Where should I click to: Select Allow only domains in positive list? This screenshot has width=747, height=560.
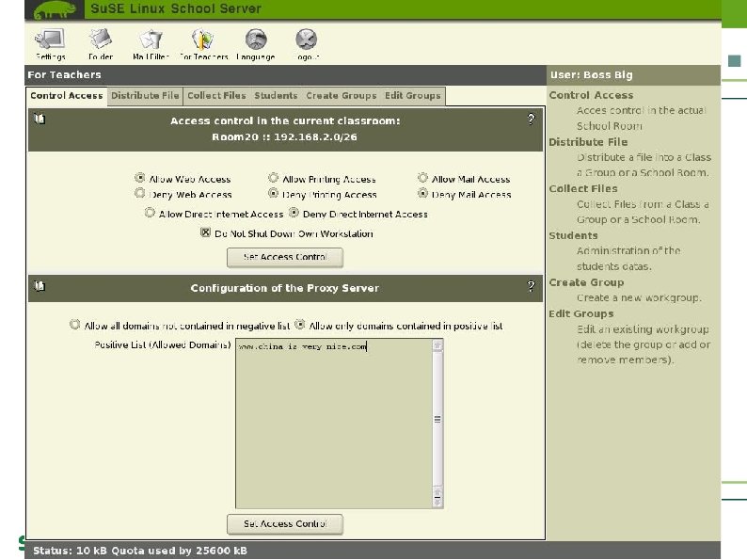coord(300,325)
